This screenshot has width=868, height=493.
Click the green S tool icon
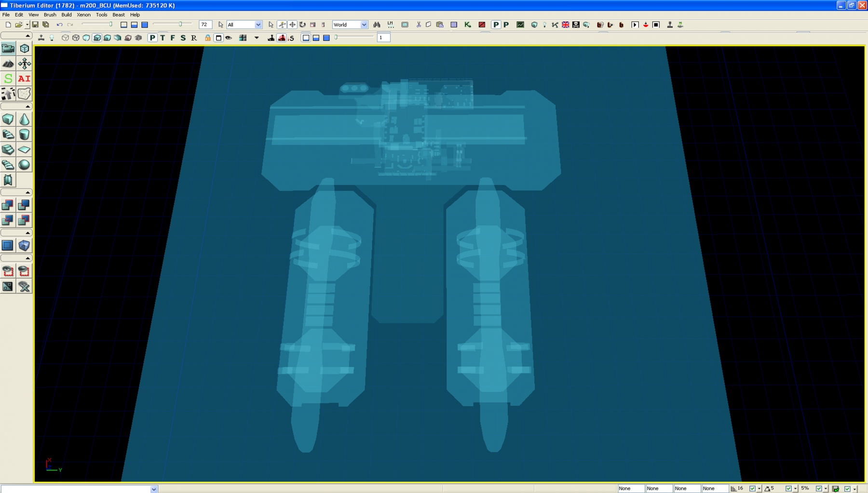tap(8, 79)
